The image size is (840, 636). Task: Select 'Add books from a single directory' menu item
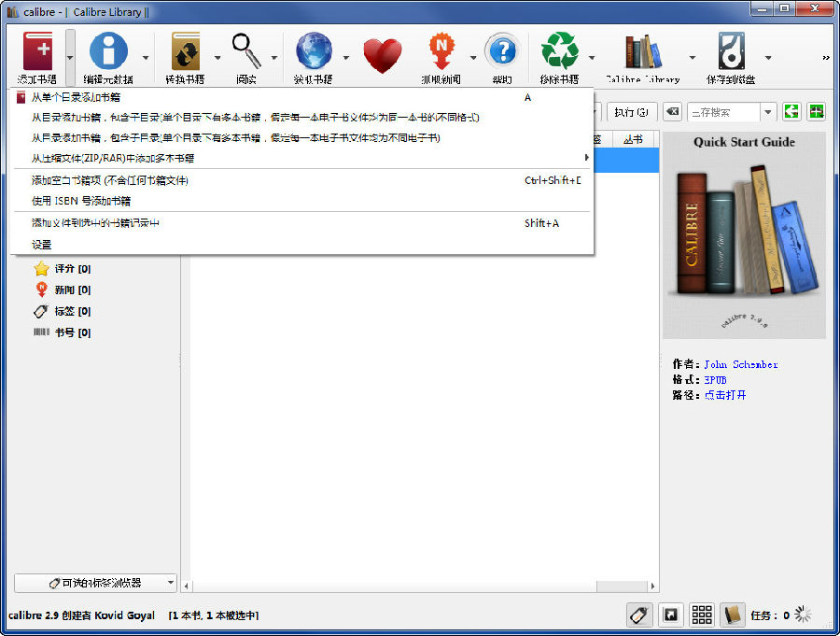tap(302, 97)
